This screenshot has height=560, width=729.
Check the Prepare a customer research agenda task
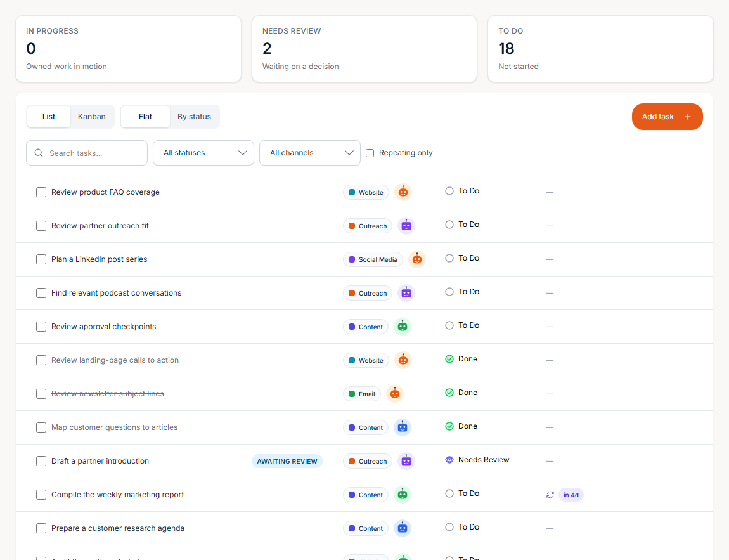coord(41,528)
